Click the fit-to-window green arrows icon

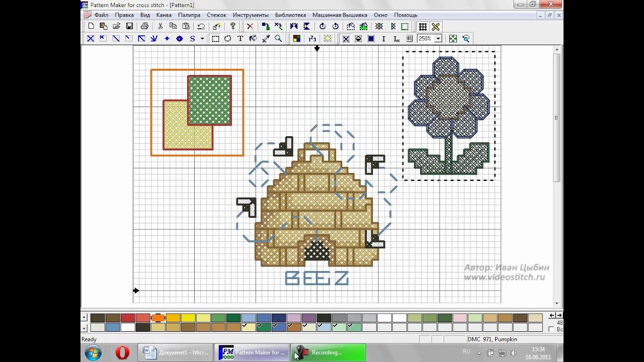[453, 39]
